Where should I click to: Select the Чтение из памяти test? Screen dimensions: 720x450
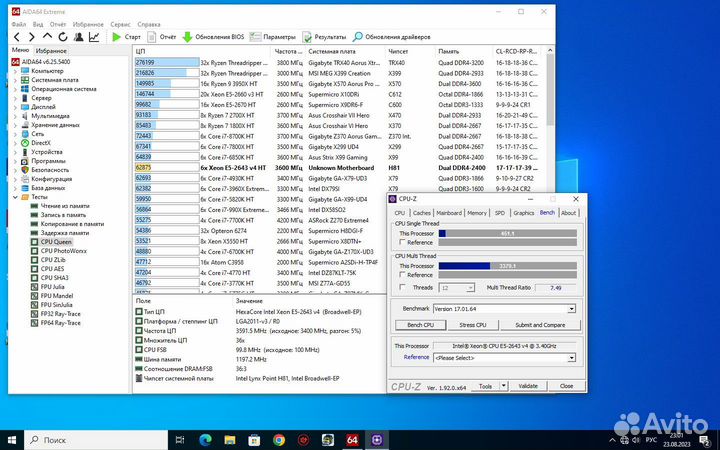click(65, 206)
